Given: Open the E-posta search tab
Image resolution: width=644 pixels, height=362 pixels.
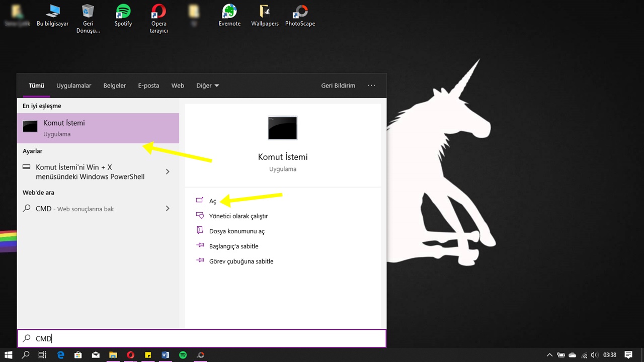Looking at the screenshot, I should [148, 85].
